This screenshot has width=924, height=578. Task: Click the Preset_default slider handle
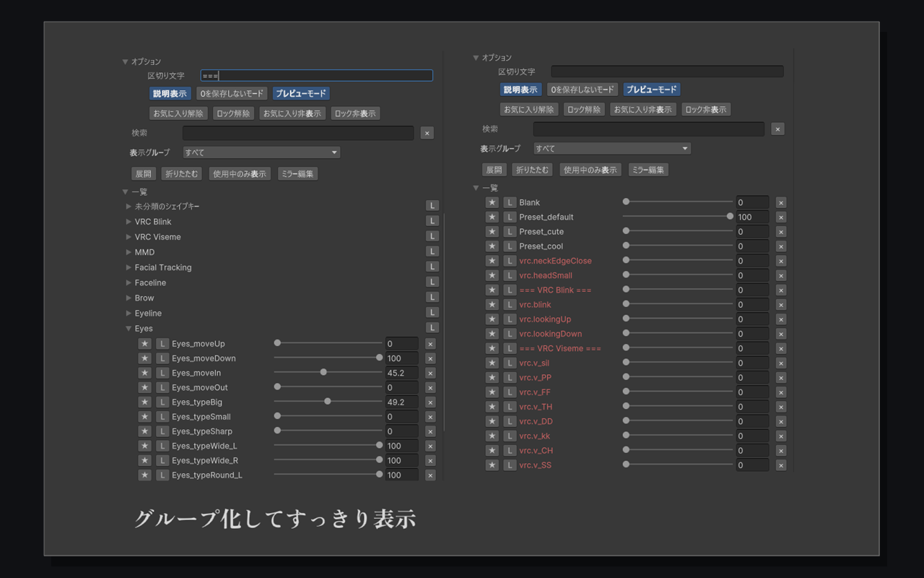click(730, 216)
